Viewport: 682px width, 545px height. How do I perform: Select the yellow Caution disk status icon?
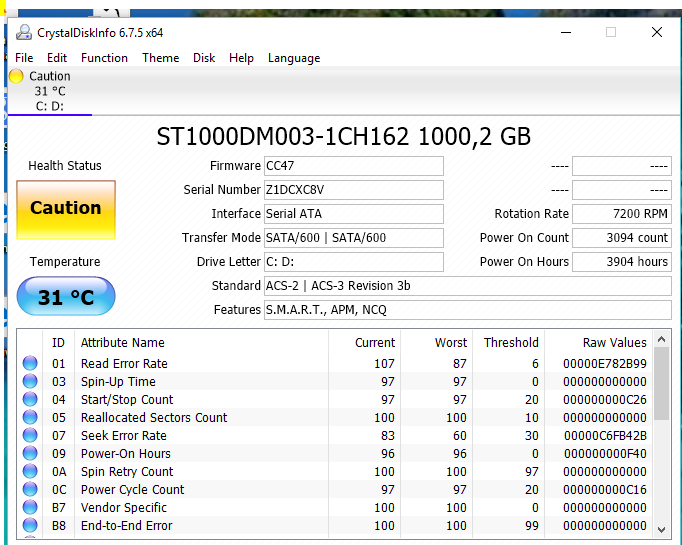point(16,76)
